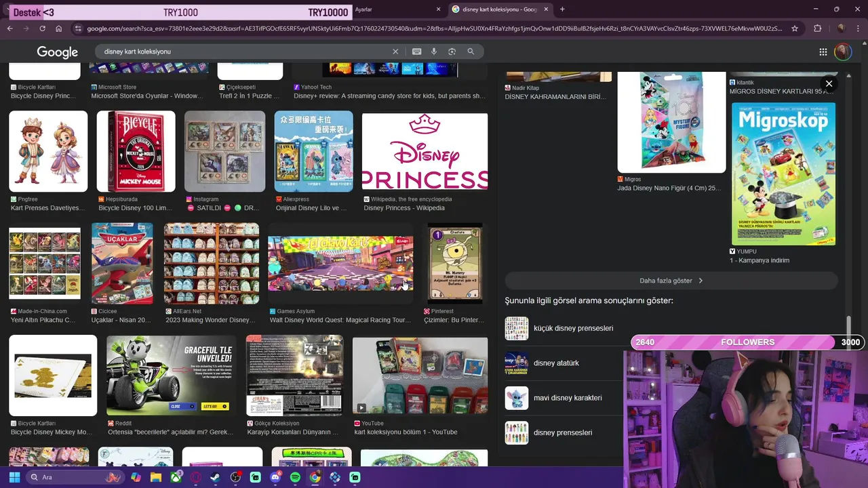
Task: Open Opera GX from the taskbar
Action: click(195, 477)
